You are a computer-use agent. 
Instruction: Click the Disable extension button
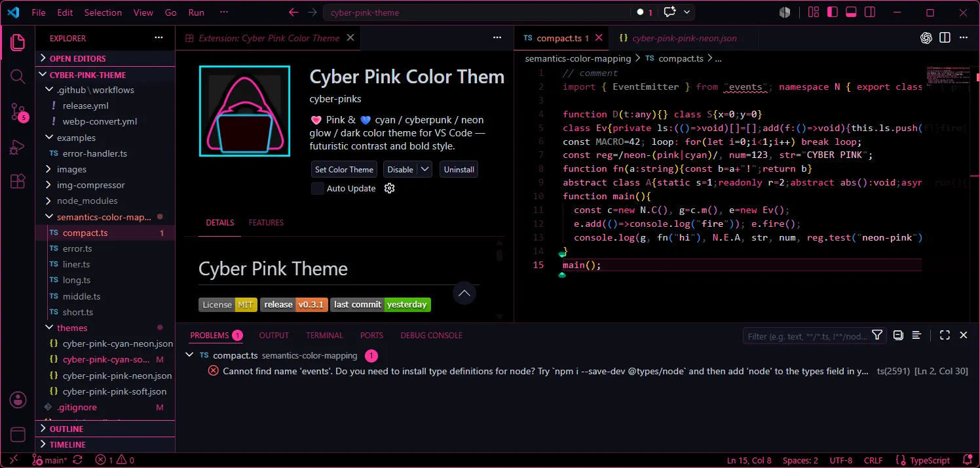(x=400, y=169)
